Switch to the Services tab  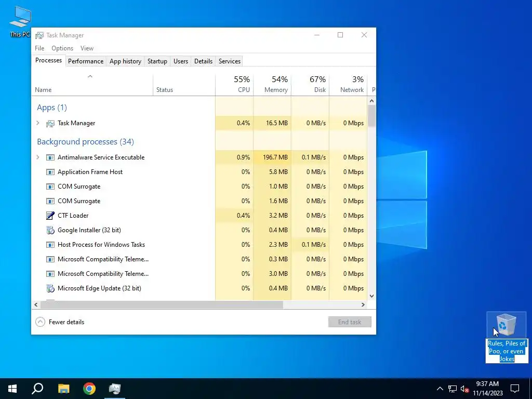click(x=229, y=61)
